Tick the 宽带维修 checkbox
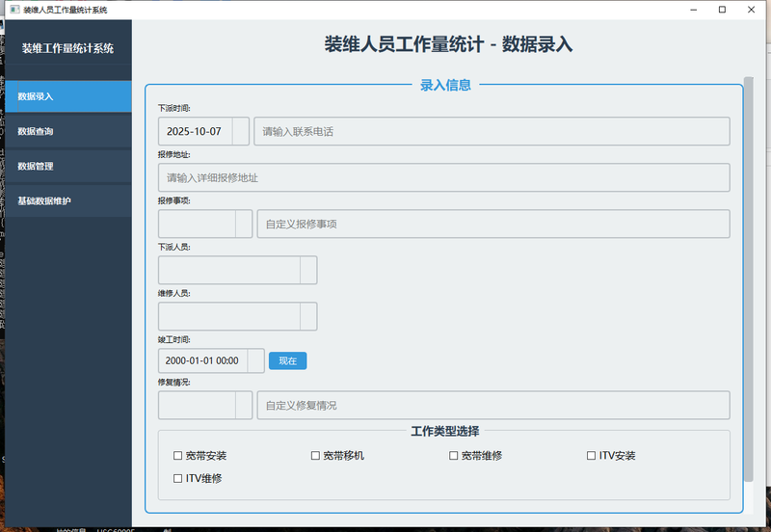Viewport: 771px width, 532px height. tap(454, 456)
